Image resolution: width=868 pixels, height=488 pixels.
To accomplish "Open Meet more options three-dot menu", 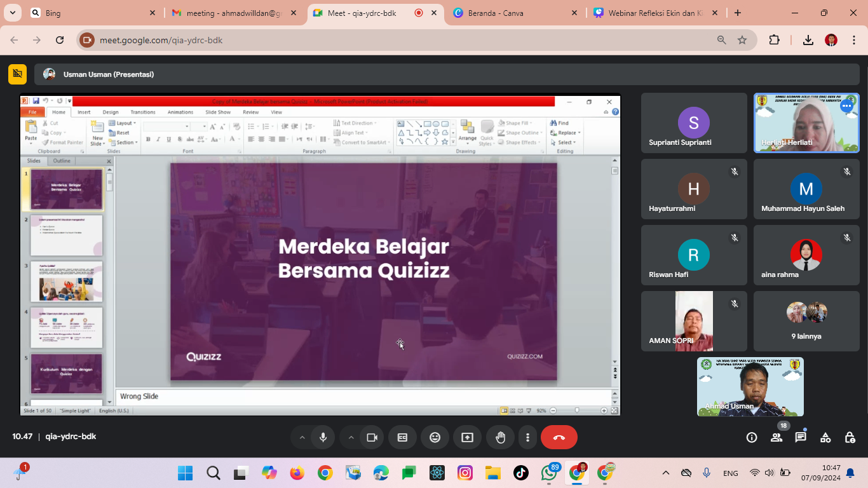I will (527, 437).
